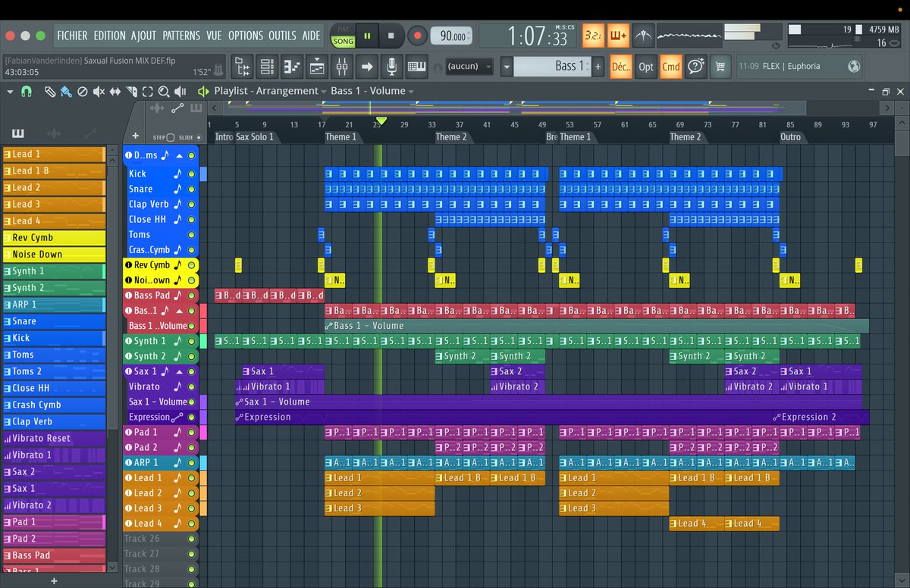This screenshot has height=588, width=910.
Task: Open the playlist options menu triangle
Action: coord(10,92)
